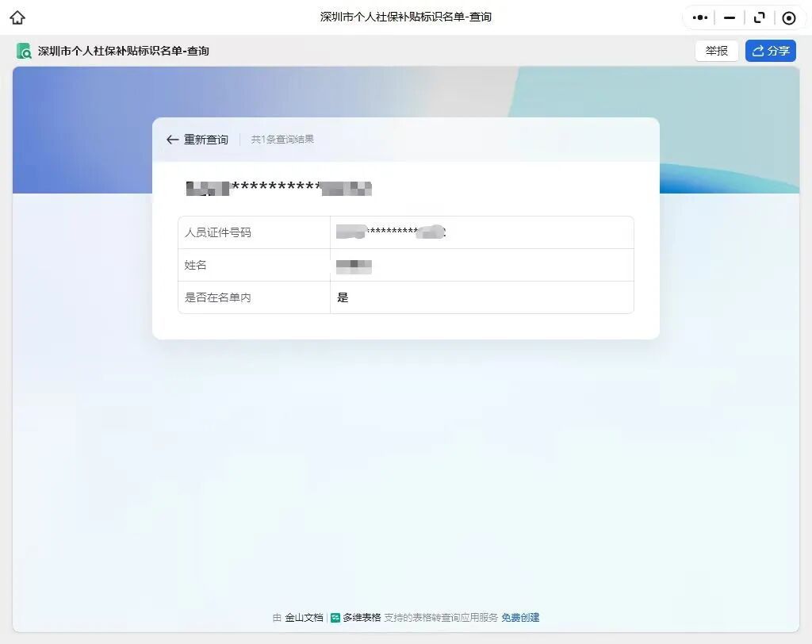Screen dimensions: 812x644
Task: Open the three-dots more menu
Action: (699, 17)
